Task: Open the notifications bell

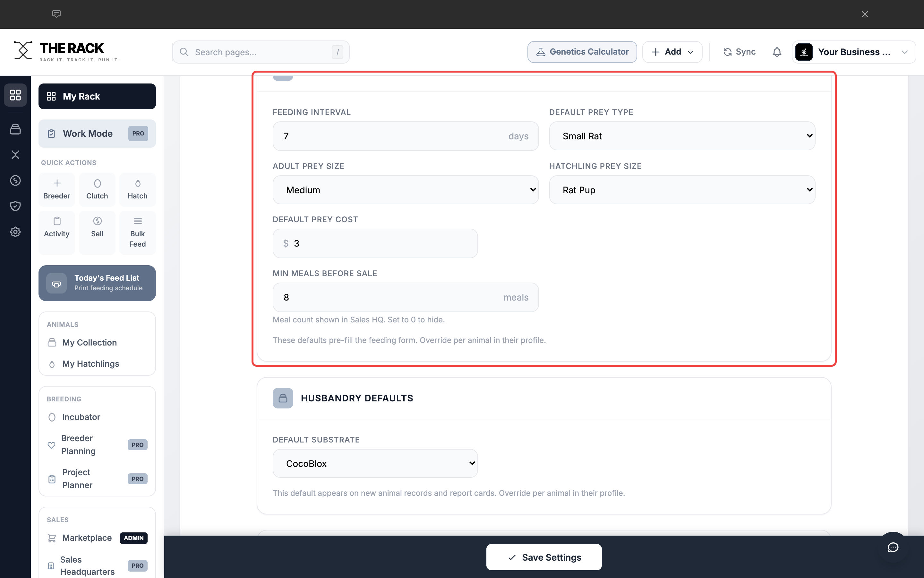Action: coord(777,52)
